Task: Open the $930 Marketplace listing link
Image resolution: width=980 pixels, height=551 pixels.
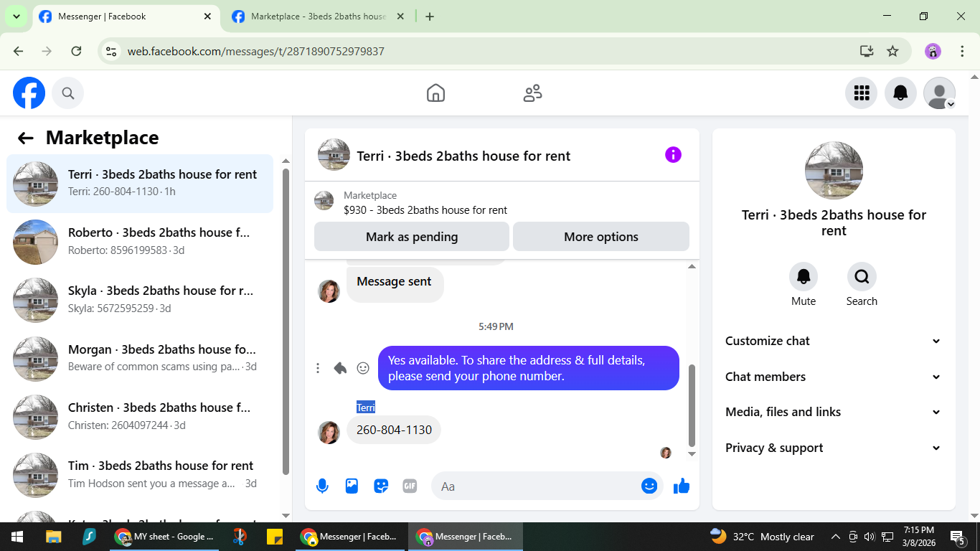Action: pyautogui.click(x=425, y=210)
